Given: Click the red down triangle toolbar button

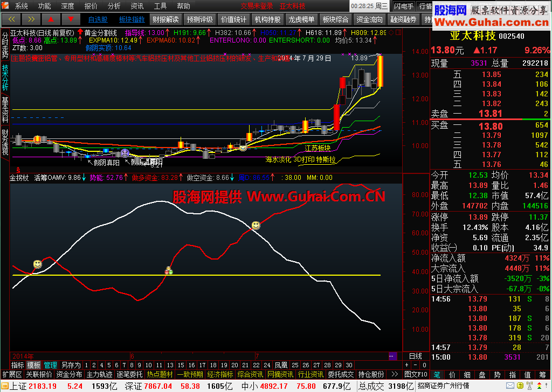Looking at the screenshot, I should [71, 19].
